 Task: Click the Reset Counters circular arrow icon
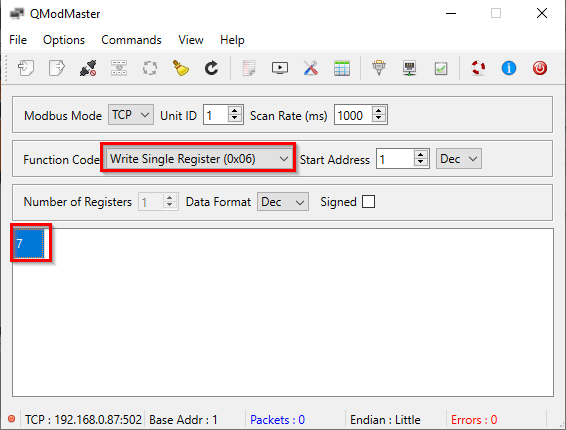click(212, 68)
